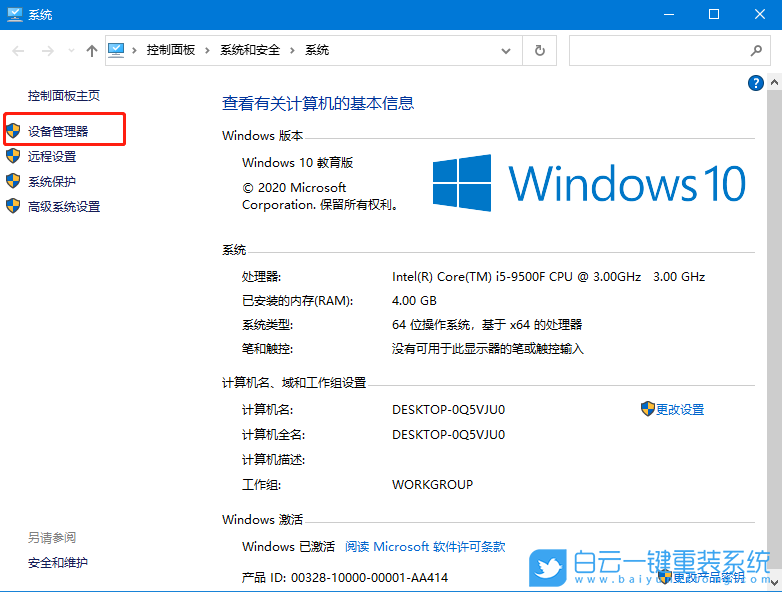Click the Forward navigation arrow
The width and height of the screenshot is (782, 592).
47,50
